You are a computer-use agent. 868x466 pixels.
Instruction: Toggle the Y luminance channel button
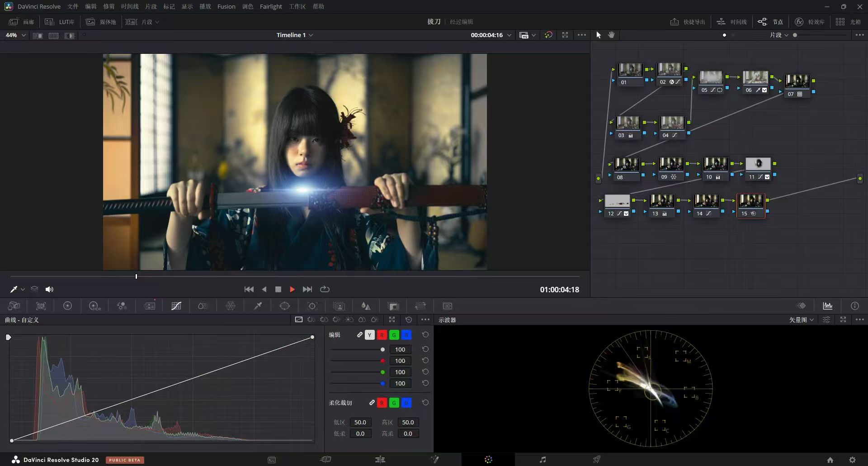[x=370, y=335]
